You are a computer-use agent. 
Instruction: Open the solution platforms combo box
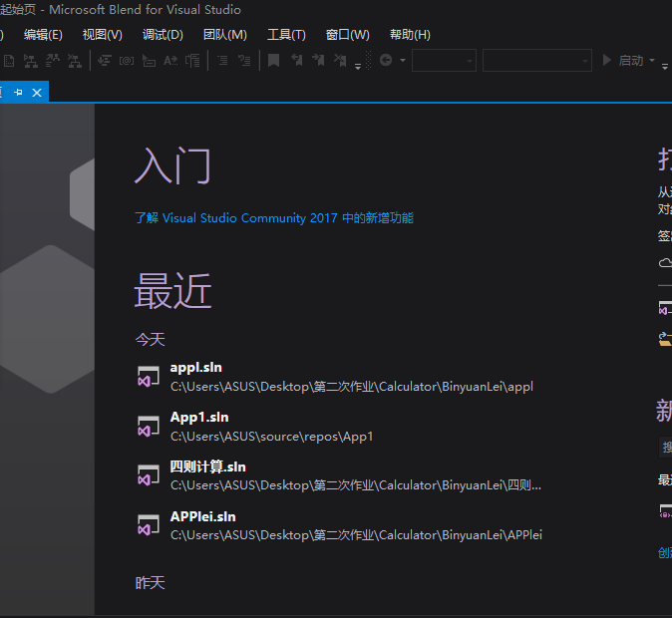click(537, 61)
